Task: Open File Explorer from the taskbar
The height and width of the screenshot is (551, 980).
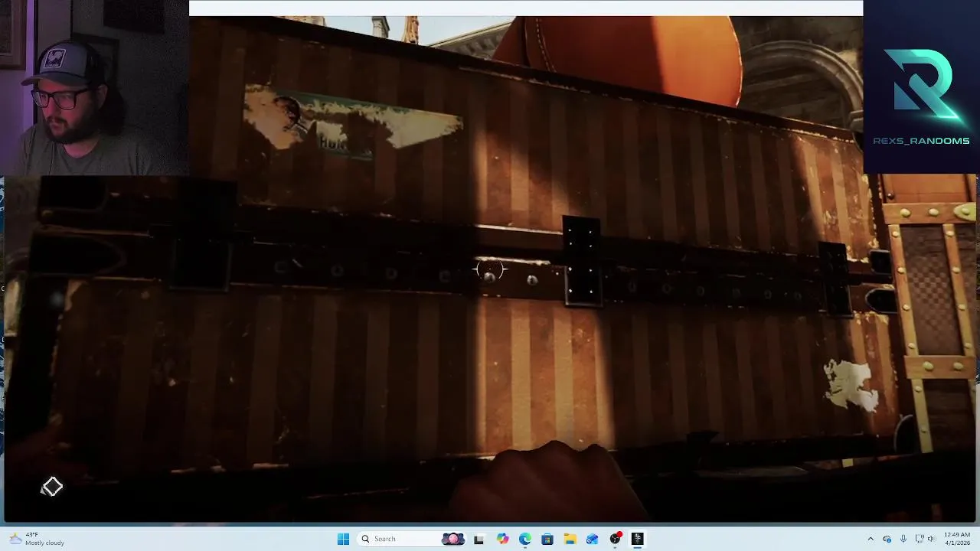Action: (570, 539)
